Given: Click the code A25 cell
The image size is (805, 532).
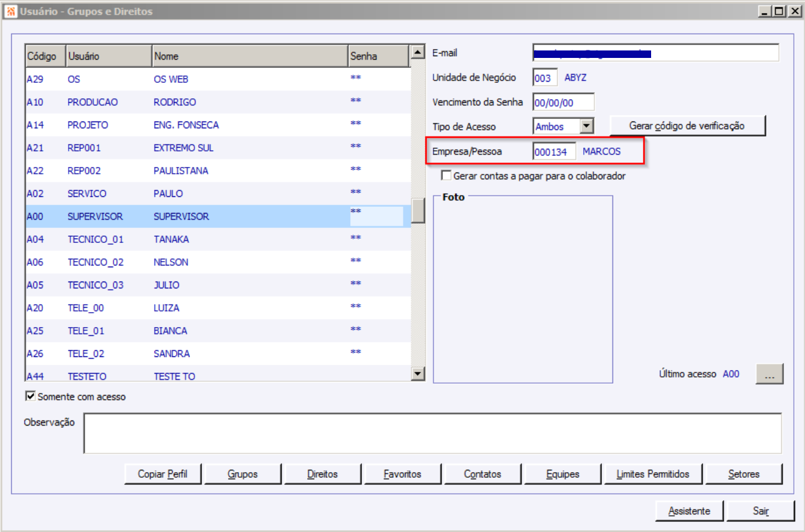Looking at the screenshot, I should click(x=35, y=331).
